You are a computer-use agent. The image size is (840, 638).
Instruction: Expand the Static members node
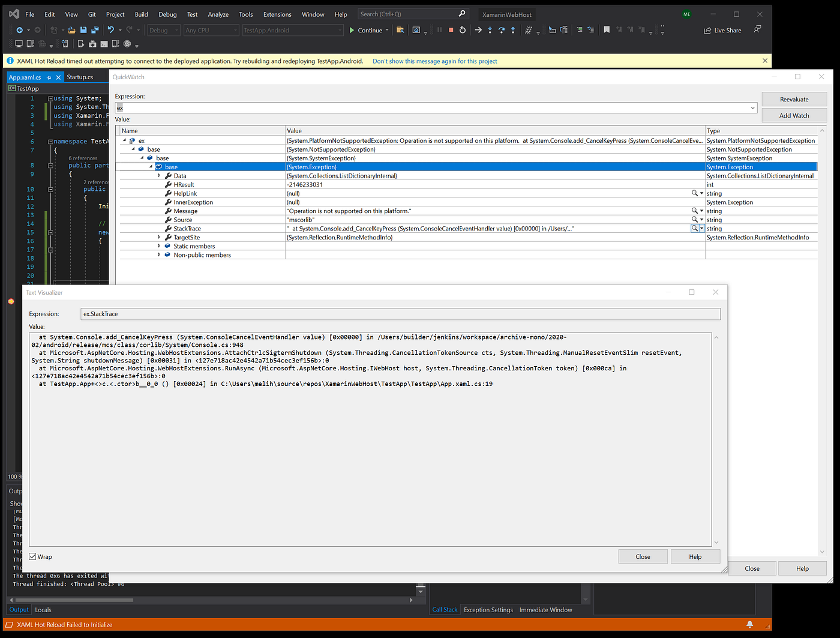pyautogui.click(x=159, y=246)
